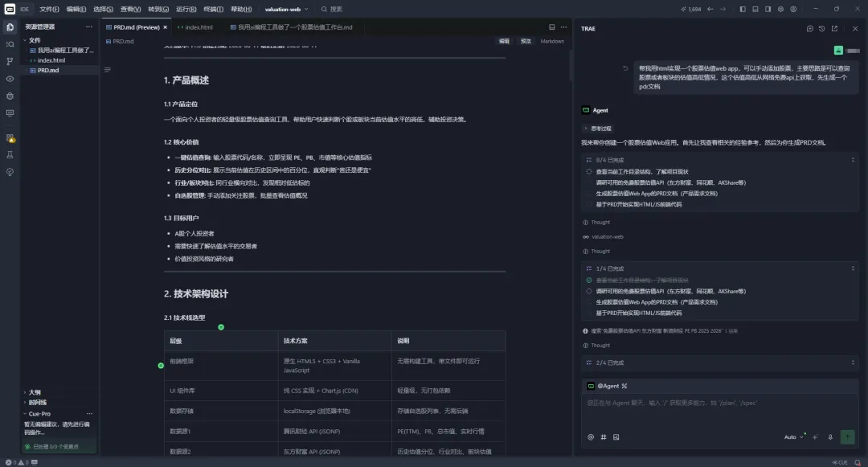The width and height of the screenshot is (868, 467).
Task: Click the CUE status bar item
Action: point(840,462)
